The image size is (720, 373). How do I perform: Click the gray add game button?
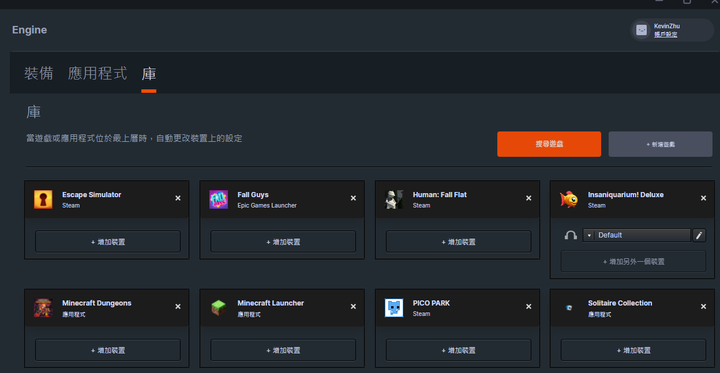pyautogui.click(x=660, y=144)
